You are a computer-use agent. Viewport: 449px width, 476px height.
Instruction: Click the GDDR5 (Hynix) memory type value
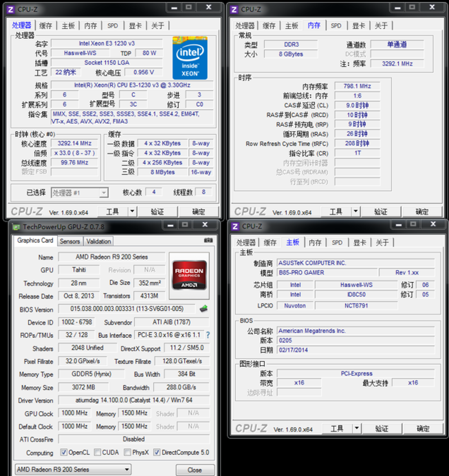click(x=92, y=374)
